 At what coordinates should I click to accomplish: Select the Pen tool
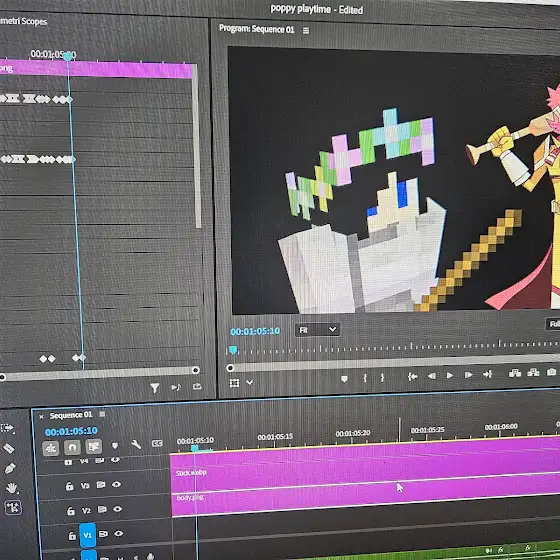[10, 468]
